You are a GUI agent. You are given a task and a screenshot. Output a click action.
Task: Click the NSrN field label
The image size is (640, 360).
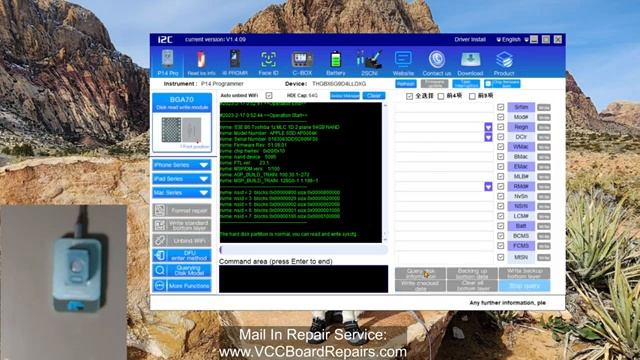tap(521, 206)
